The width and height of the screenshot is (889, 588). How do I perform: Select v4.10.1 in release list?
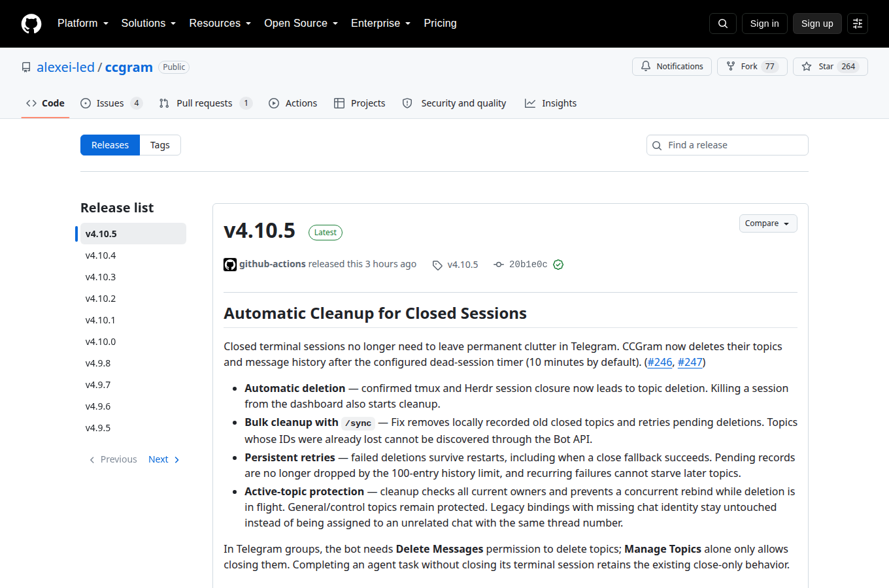click(x=133, y=320)
